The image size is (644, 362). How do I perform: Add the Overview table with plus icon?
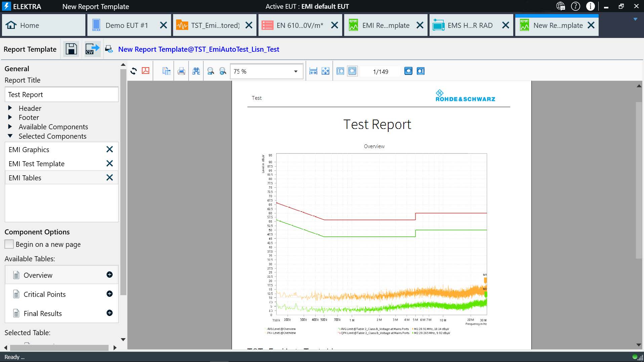point(110,275)
